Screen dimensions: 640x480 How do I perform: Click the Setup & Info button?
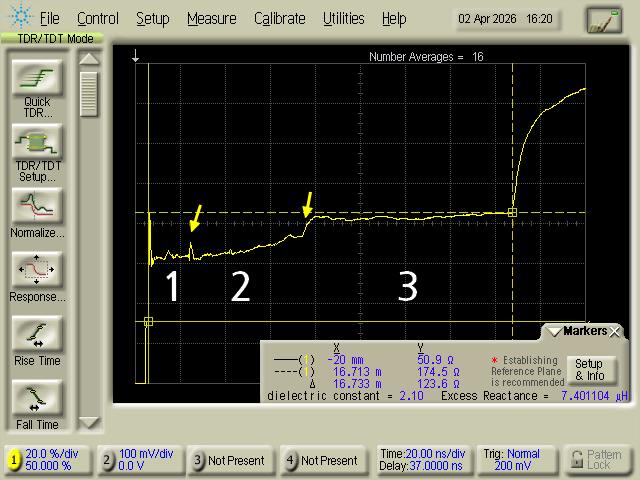coord(588,369)
